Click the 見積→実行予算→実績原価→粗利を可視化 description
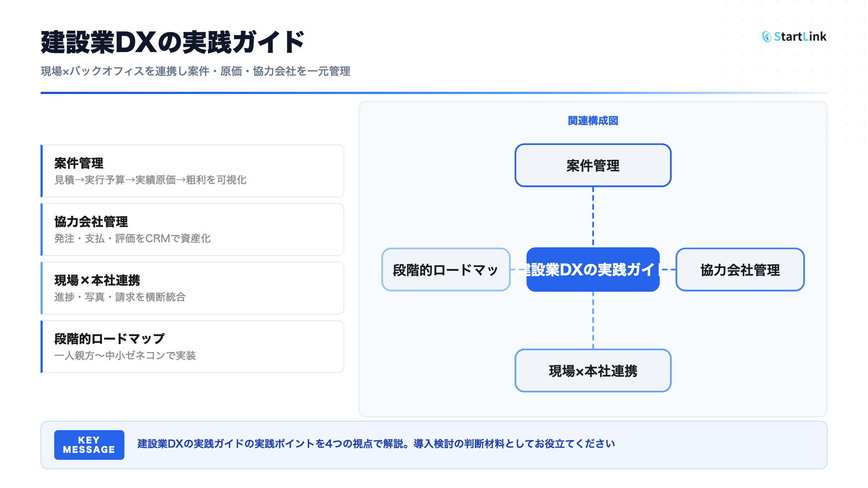Image resolution: width=868 pixels, height=488 pixels. tap(150, 180)
